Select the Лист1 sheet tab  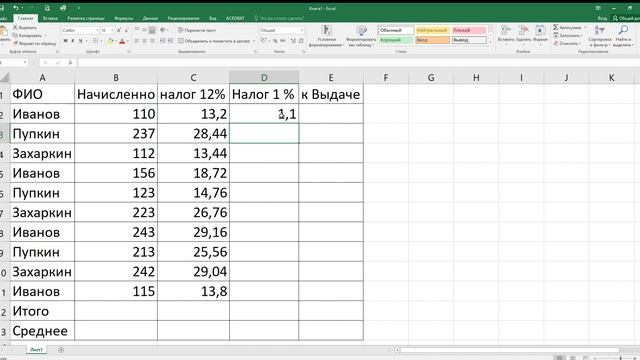(36, 350)
